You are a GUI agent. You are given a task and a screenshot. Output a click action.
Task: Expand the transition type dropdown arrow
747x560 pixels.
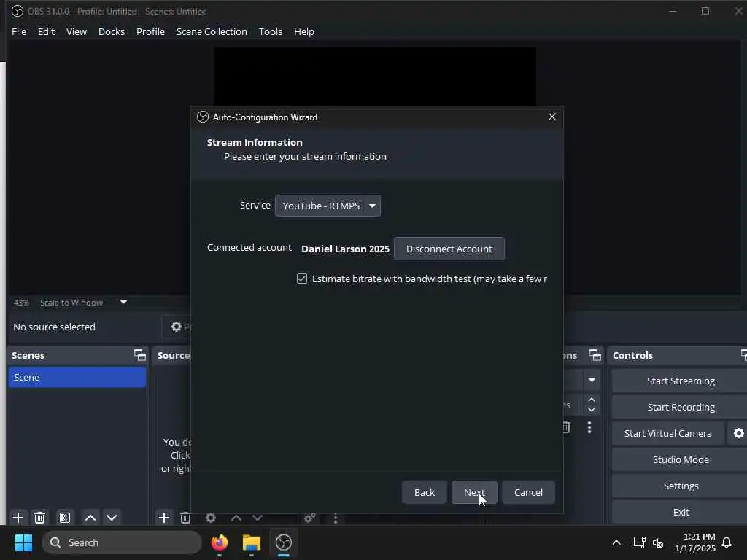click(592, 380)
